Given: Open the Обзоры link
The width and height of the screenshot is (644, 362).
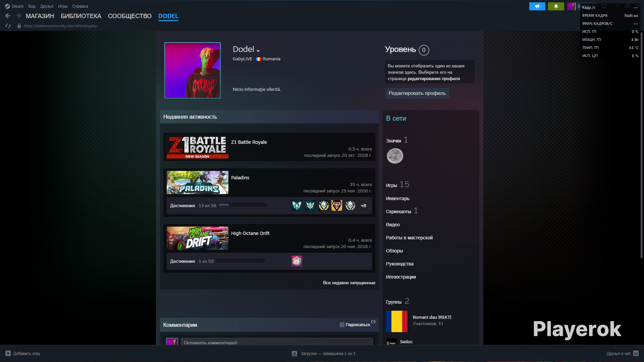Looking at the screenshot, I should pyautogui.click(x=394, y=251).
